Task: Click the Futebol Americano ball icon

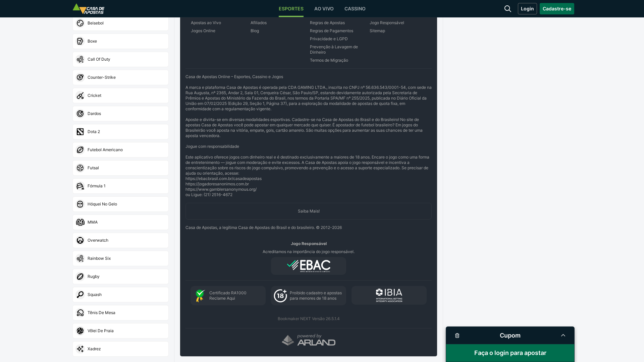Action: coord(80,150)
